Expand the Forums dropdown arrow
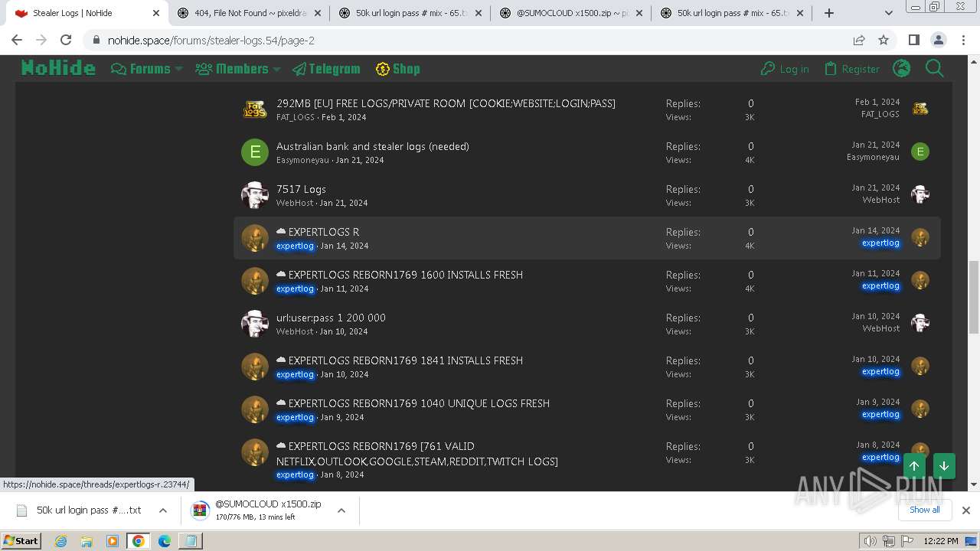This screenshot has height=551, width=980. pyautogui.click(x=179, y=69)
